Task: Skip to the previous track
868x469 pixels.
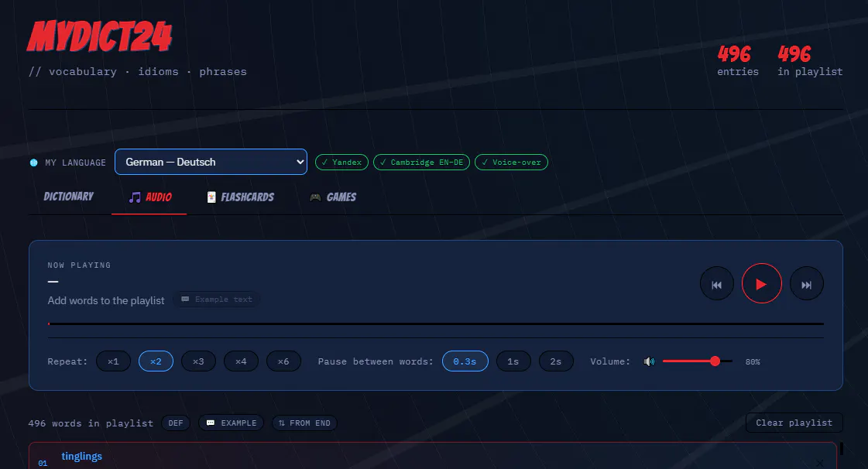Action: [x=717, y=284]
